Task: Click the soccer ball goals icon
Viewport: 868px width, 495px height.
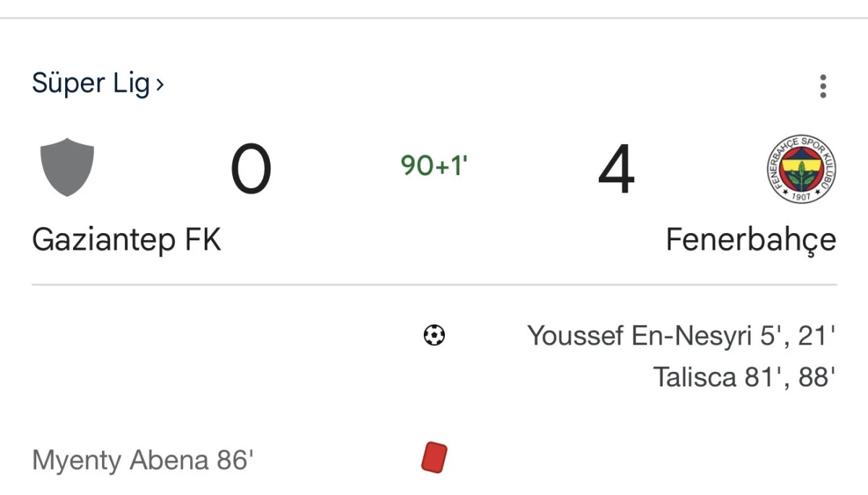Action: [434, 336]
